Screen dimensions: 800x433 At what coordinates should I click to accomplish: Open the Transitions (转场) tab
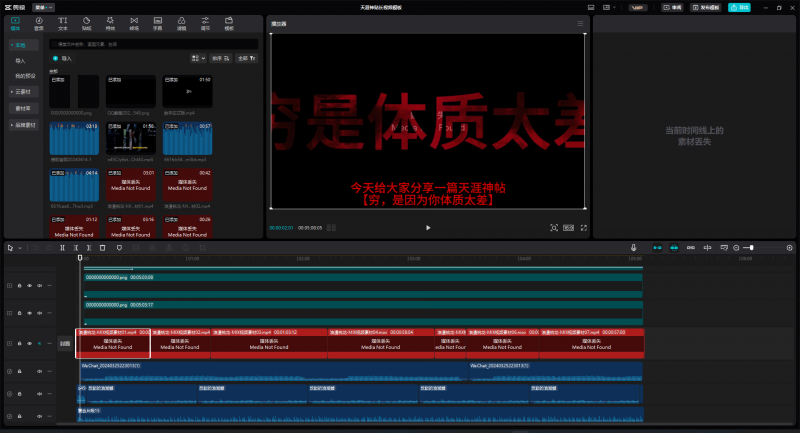(134, 23)
